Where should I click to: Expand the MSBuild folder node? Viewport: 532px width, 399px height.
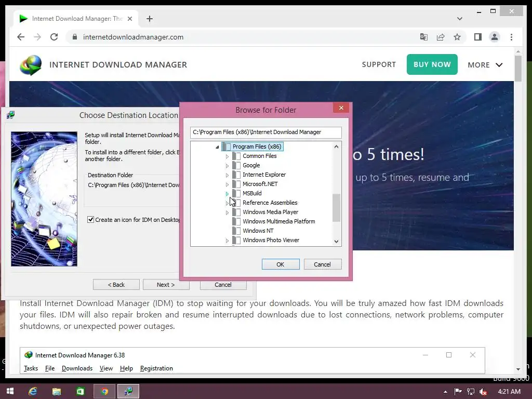[x=227, y=194]
